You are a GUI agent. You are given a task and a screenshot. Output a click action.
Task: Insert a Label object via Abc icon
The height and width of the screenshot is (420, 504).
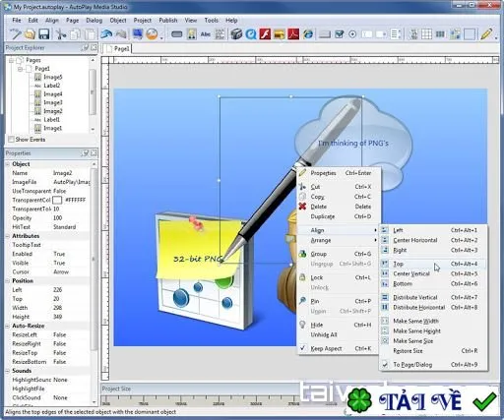click(206, 34)
